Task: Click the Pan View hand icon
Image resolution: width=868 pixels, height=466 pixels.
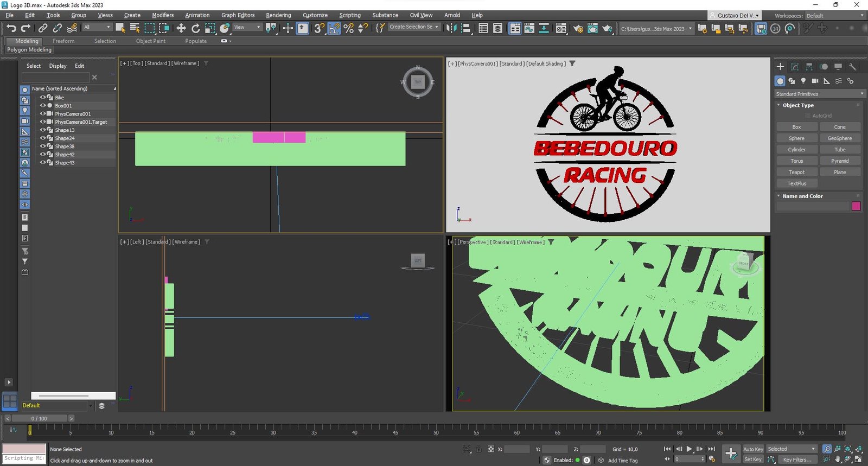Action: [x=838, y=459]
